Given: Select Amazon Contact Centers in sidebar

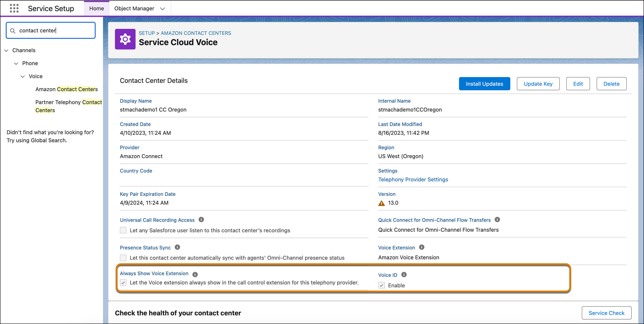Looking at the screenshot, I should (x=67, y=89).
